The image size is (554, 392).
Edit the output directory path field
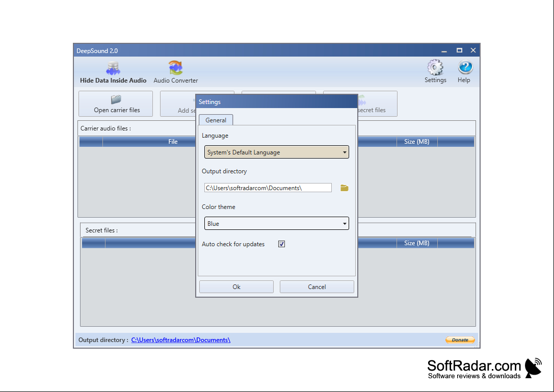point(268,188)
